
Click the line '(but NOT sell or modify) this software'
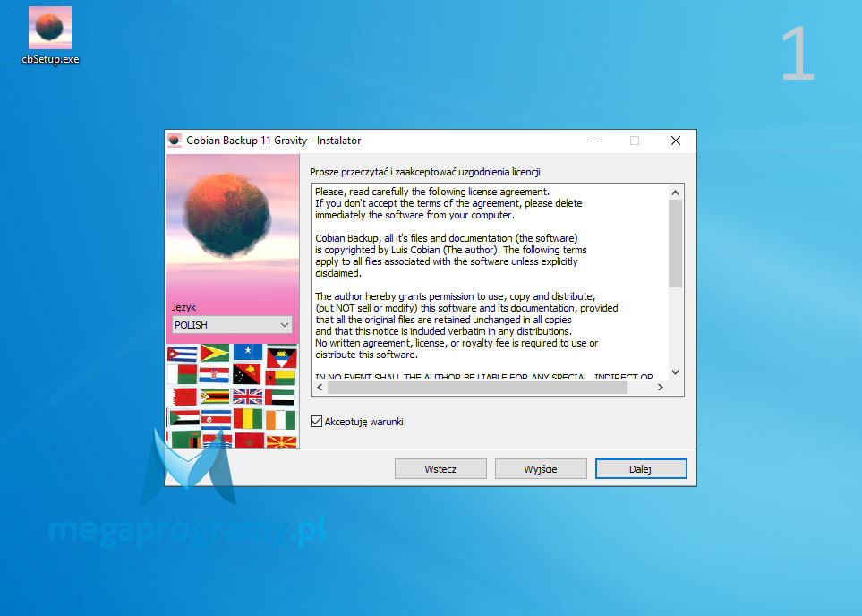point(466,308)
